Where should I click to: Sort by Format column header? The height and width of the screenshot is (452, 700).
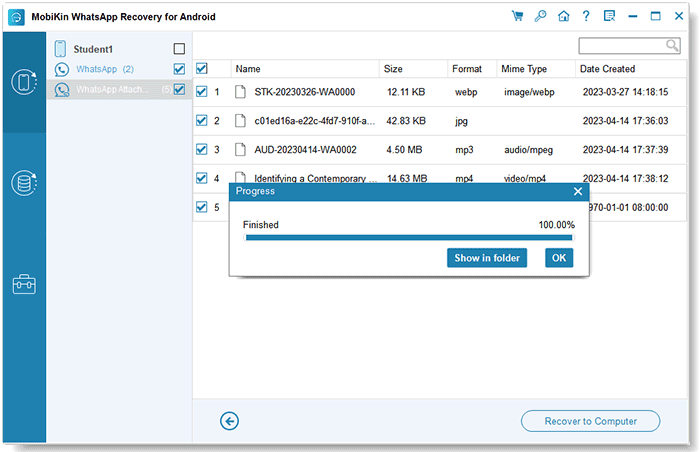click(472, 69)
